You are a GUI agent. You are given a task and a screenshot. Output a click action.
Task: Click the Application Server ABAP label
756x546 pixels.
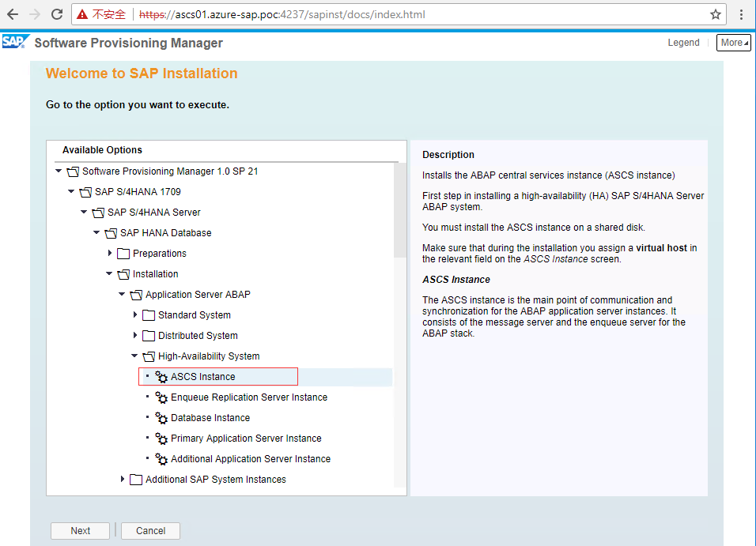point(198,295)
